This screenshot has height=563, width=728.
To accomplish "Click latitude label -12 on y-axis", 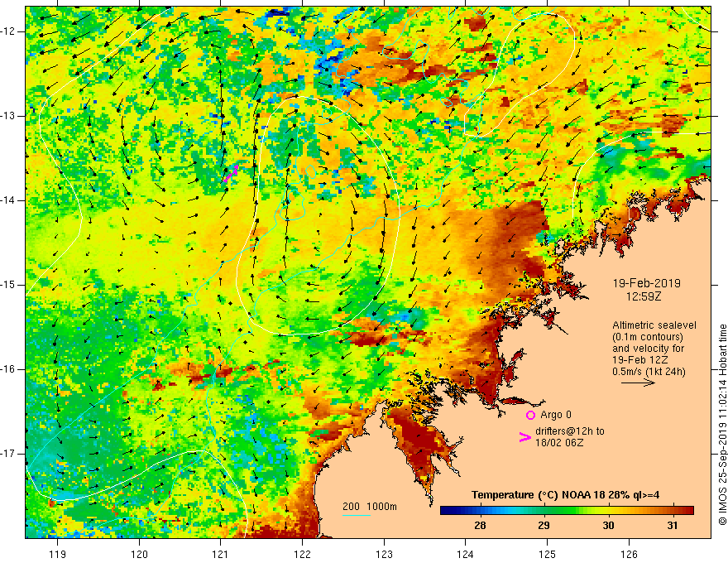I will point(8,31).
